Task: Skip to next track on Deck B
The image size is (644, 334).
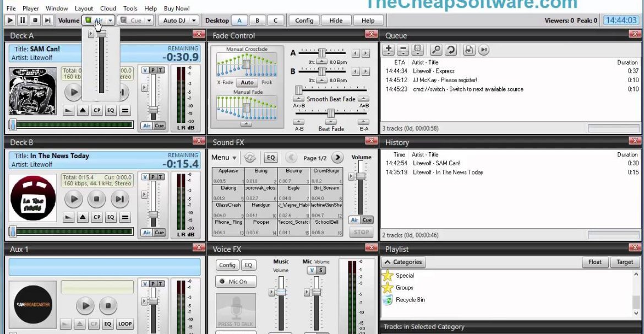Action: (x=119, y=199)
